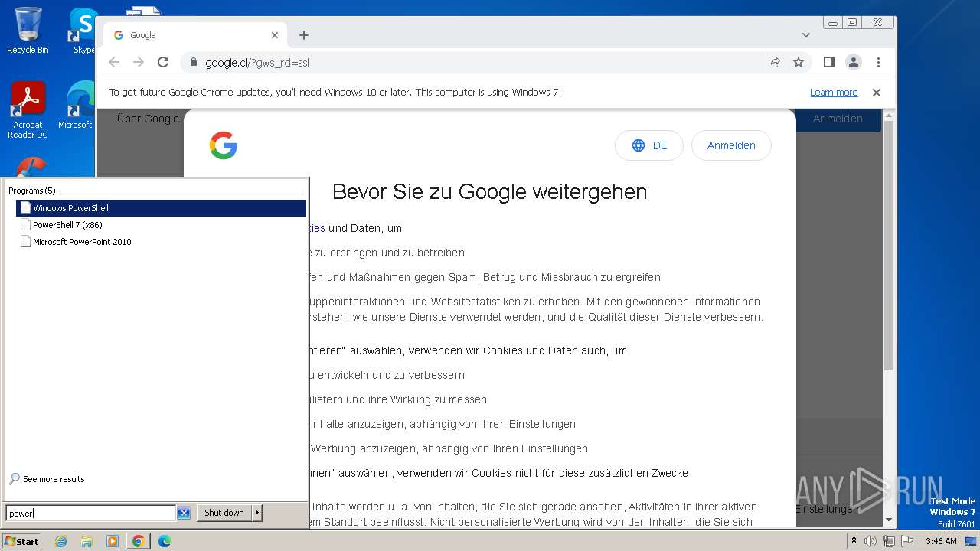
Task: Change language with the DE button
Action: coord(649,145)
